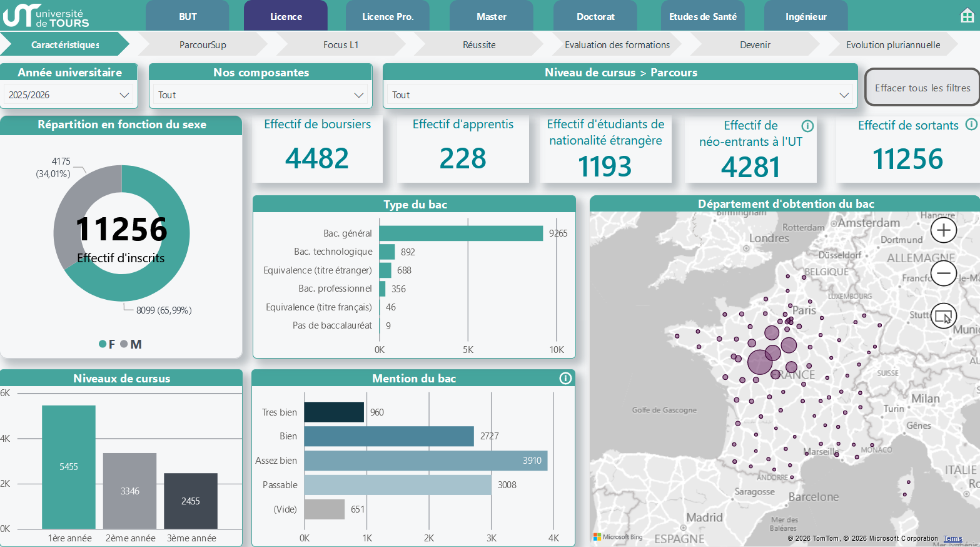This screenshot has height=547, width=980.
Task: Open the Nos composantes dropdown
Action: click(261, 95)
